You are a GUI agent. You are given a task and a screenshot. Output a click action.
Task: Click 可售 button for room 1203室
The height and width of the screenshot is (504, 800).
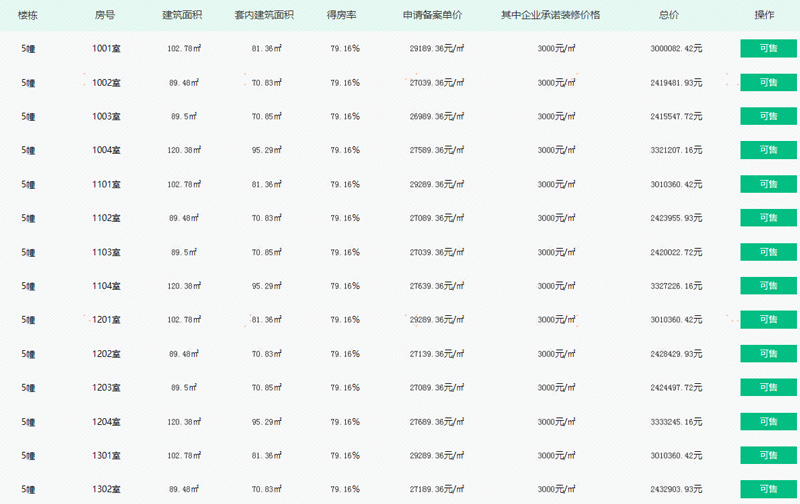(768, 388)
